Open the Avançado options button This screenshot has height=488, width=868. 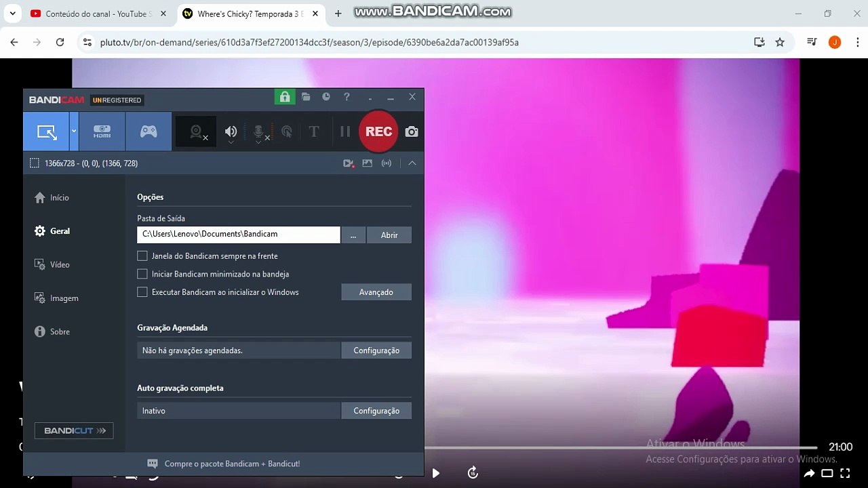(x=376, y=292)
